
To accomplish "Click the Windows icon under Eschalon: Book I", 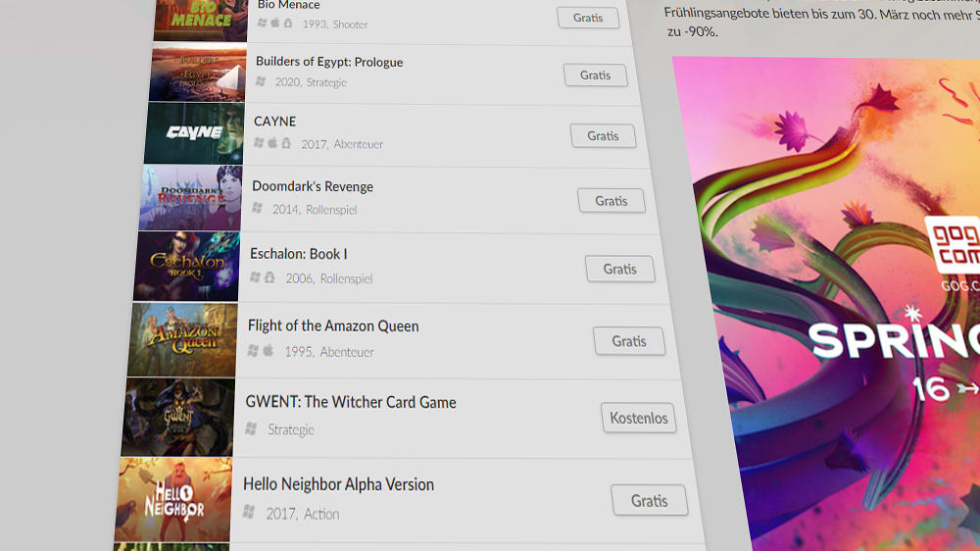I will pos(255,277).
